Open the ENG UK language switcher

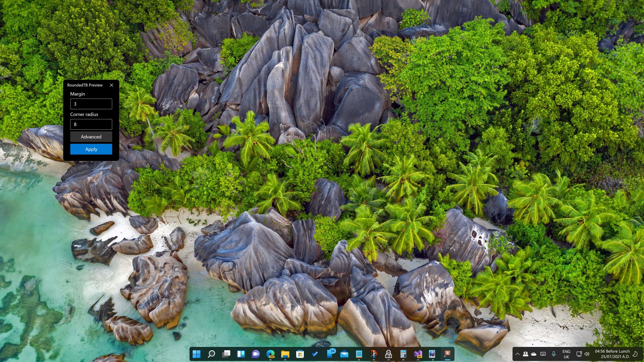[566, 354]
